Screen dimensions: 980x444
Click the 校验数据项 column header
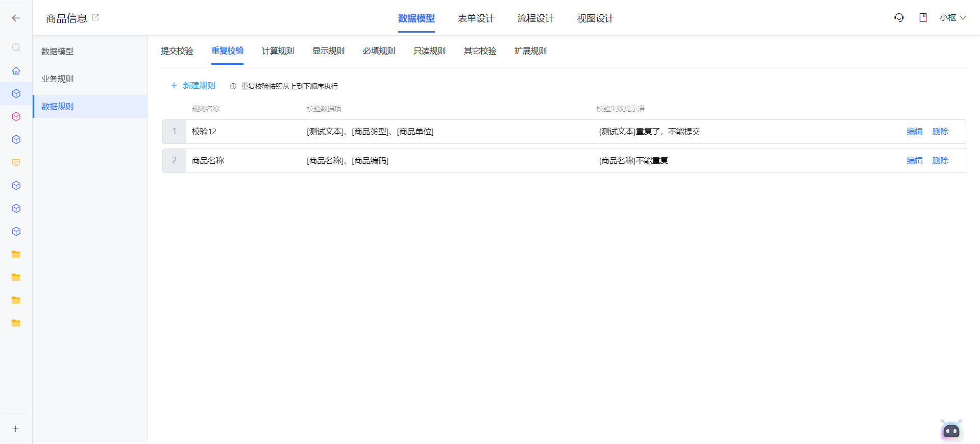coord(324,109)
